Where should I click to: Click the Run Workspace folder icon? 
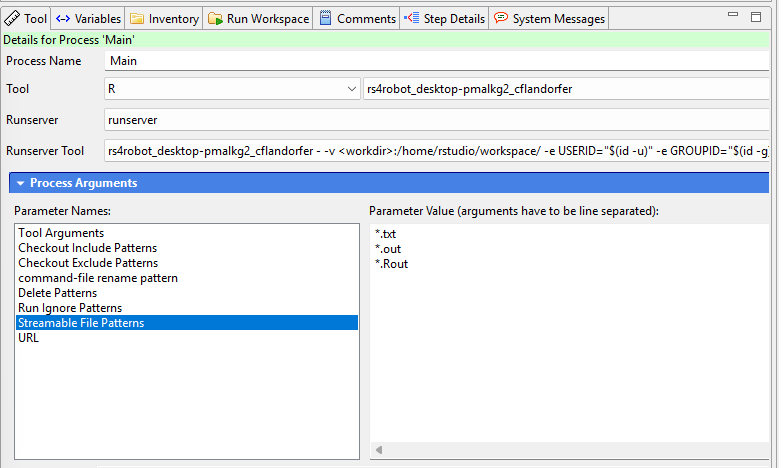(215, 18)
